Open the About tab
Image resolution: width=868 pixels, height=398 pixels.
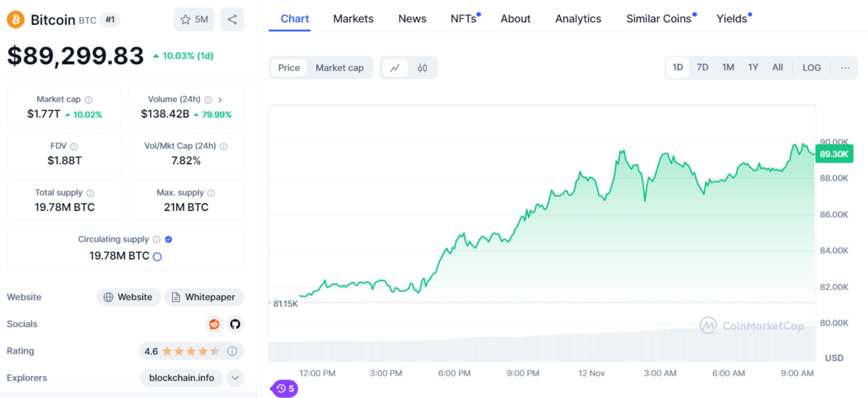click(x=516, y=19)
